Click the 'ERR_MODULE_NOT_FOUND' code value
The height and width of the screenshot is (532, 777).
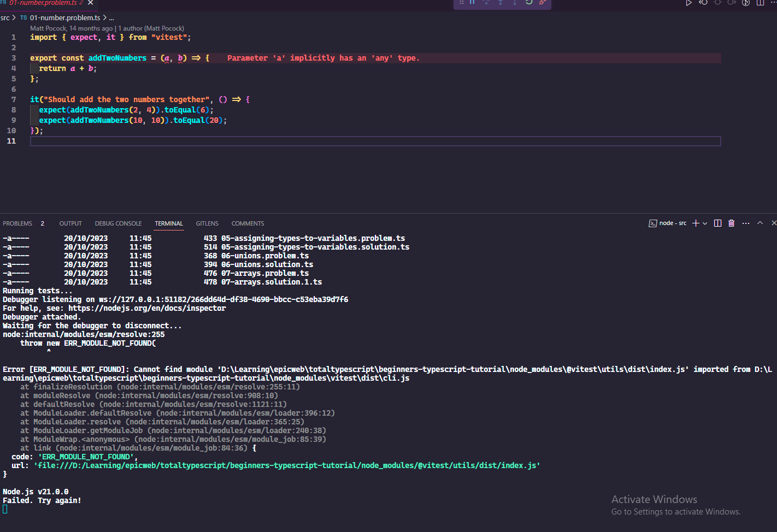[x=86, y=457]
